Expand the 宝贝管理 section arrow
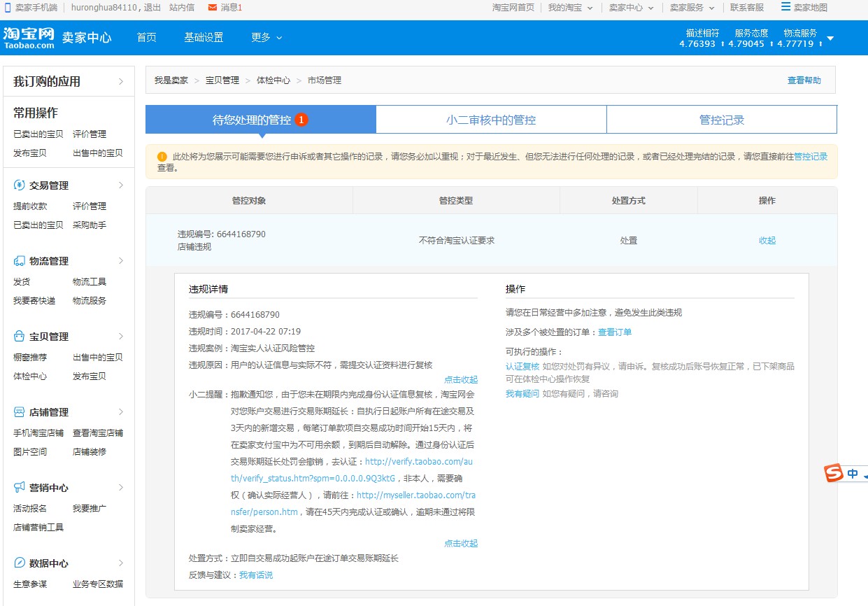Viewport: 868px width, 606px height. [121, 337]
